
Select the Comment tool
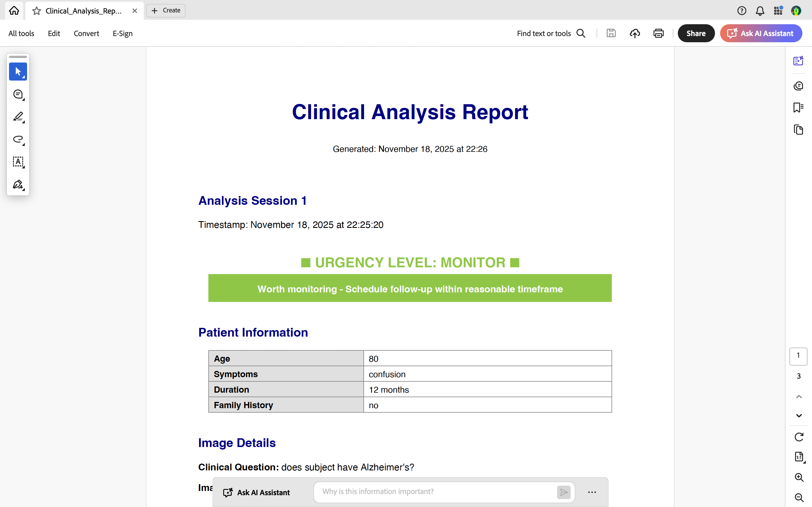click(18, 94)
